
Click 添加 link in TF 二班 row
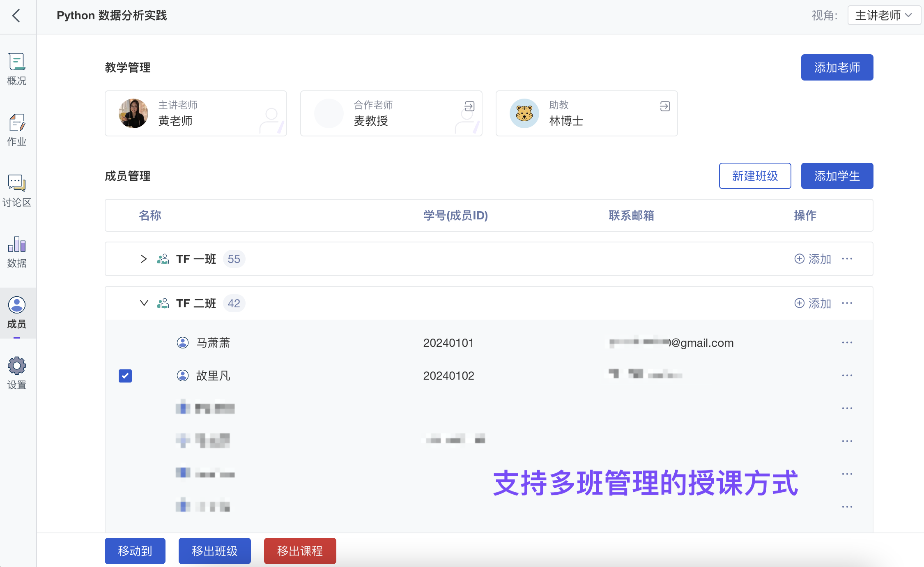813,303
